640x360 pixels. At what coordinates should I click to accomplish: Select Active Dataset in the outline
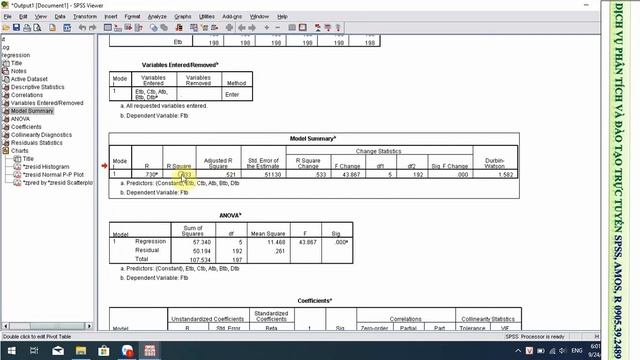pos(29,79)
